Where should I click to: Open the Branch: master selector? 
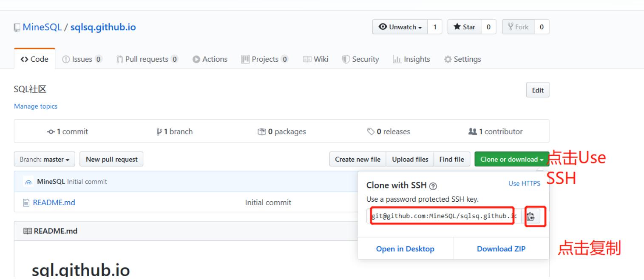pos(45,160)
